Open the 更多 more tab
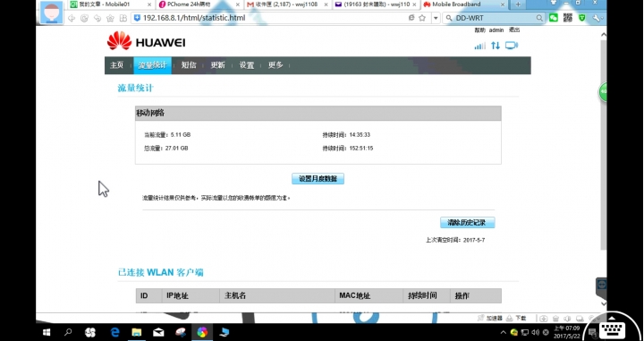 point(275,65)
